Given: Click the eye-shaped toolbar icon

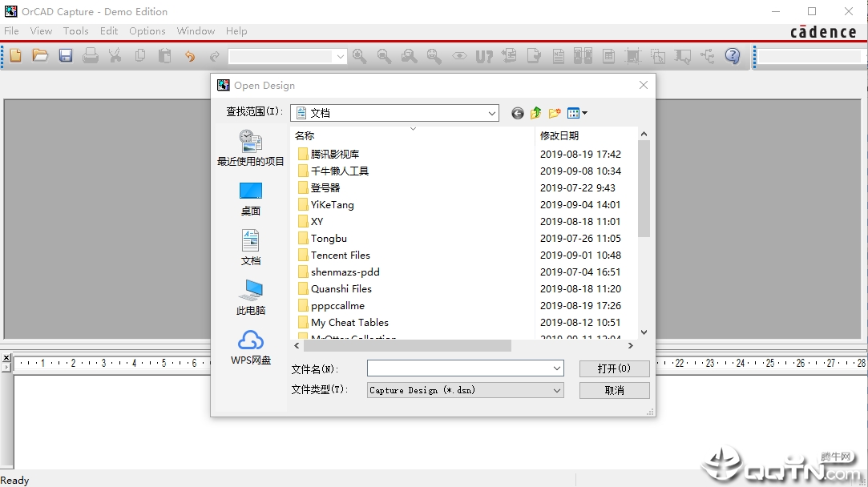Looking at the screenshot, I should coord(459,56).
